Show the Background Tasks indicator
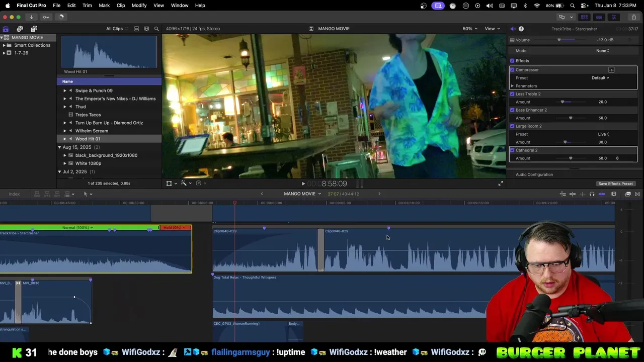Image resolution: width=644 pixels, height=362 pixels. click(61, 17)
